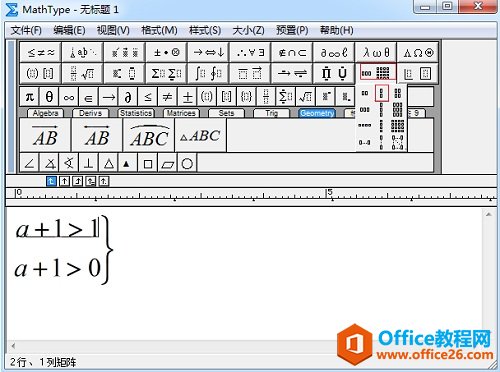The height and width of the screenshot is (372, 500).
Task: Switch to the Matrices tab
Action: [x=181, y=113]
